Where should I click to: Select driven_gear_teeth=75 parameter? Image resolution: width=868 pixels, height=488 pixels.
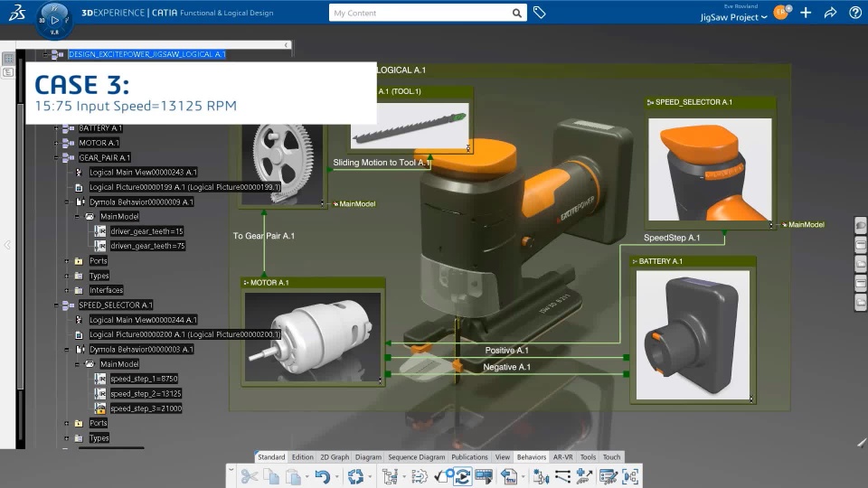(x=147, y=246)
